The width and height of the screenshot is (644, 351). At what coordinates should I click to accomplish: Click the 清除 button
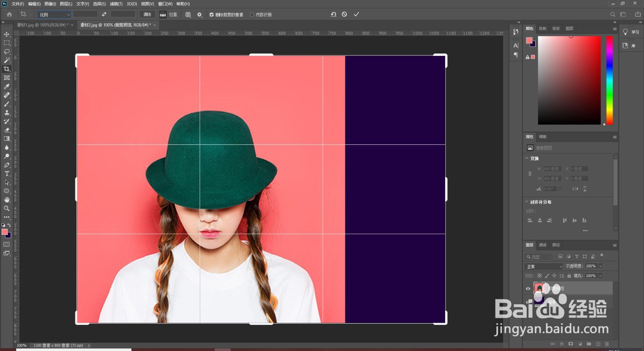coord(147,14)
